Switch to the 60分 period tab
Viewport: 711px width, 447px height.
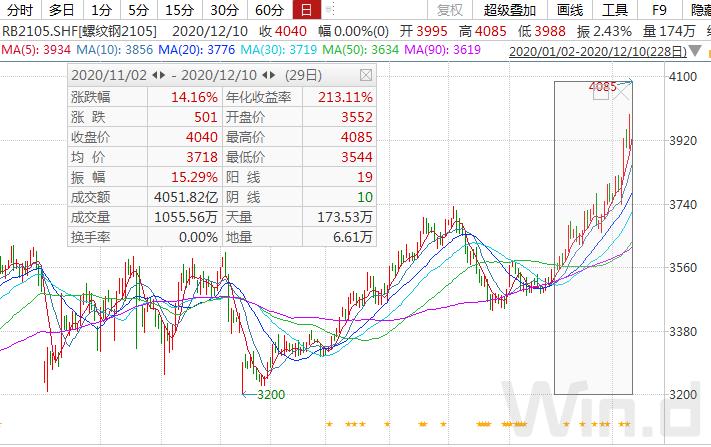pos(270,10)
